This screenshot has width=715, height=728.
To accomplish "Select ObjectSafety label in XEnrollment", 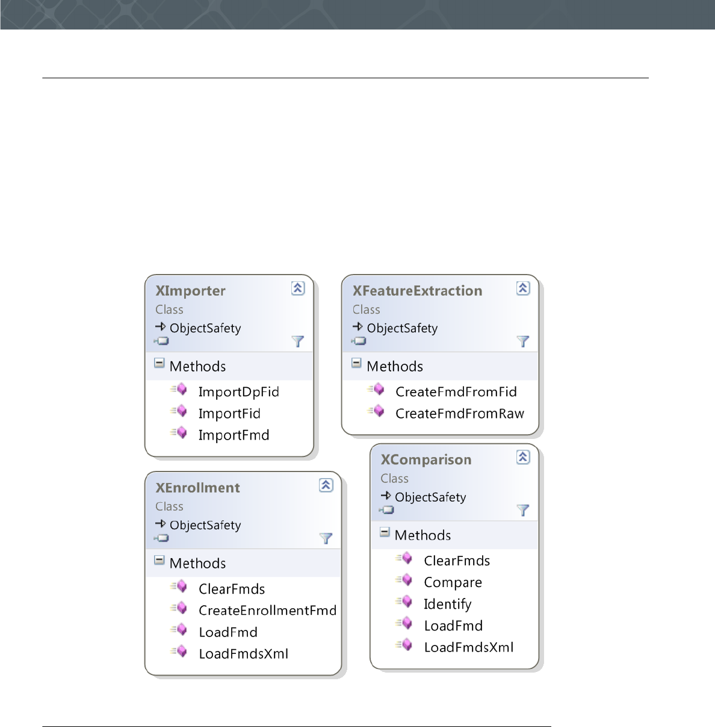I will (205, 525).
